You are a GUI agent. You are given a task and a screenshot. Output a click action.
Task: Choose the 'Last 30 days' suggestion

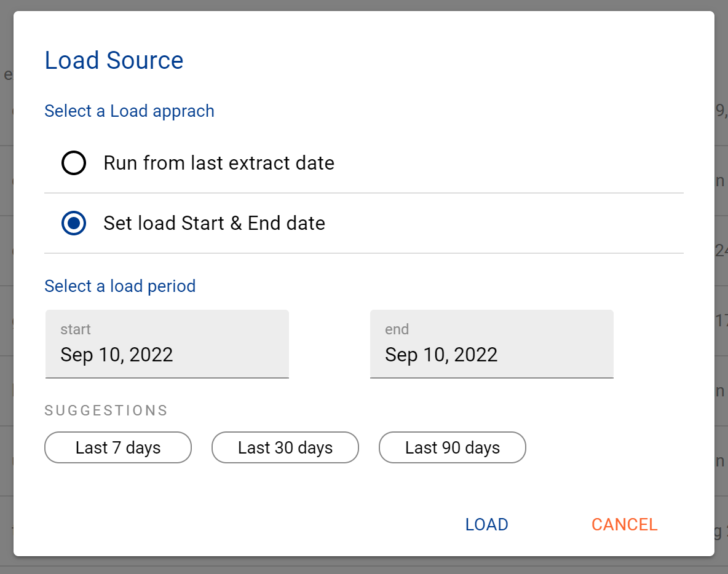coord(285,447)
